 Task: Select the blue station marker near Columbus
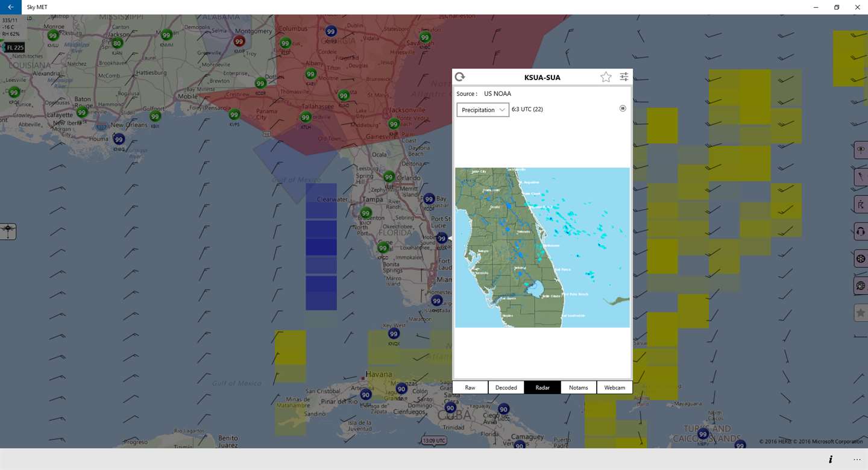[330, 31]
